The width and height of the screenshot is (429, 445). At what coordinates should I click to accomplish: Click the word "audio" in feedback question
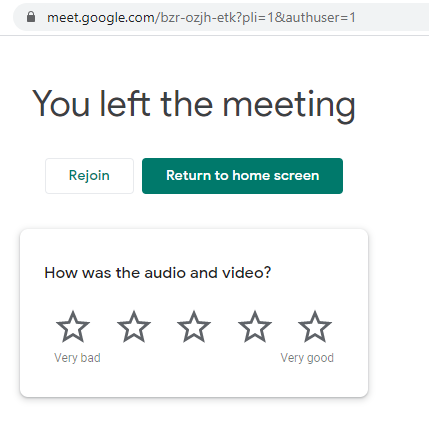(165, 273)
